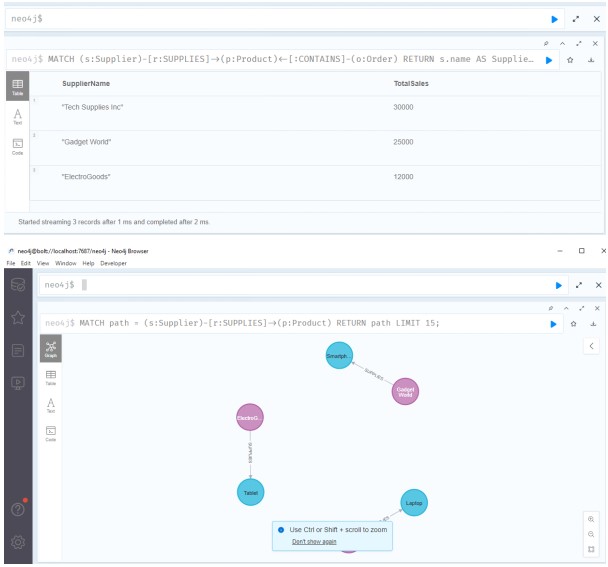608x567 pixels.
Task: Switch TotalSales result to Text view
Action: [x=18, y=118]
